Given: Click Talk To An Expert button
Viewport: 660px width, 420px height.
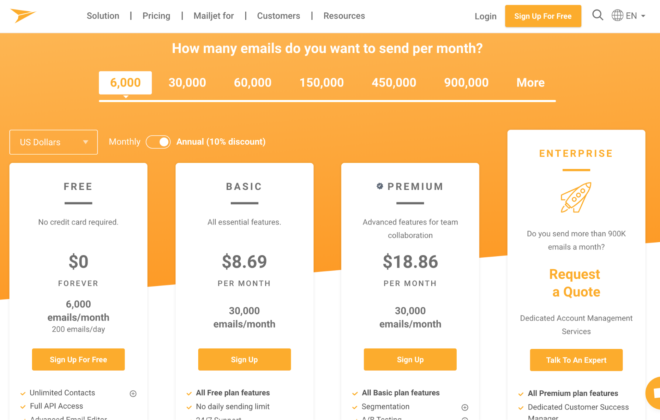Looking at the screenshot, I should click(576, 360).
